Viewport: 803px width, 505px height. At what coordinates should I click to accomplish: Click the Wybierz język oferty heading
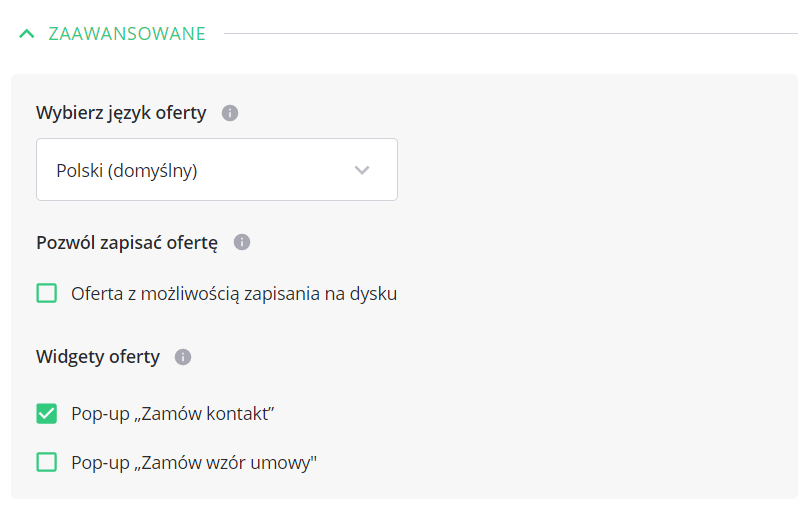click(121, 113)
